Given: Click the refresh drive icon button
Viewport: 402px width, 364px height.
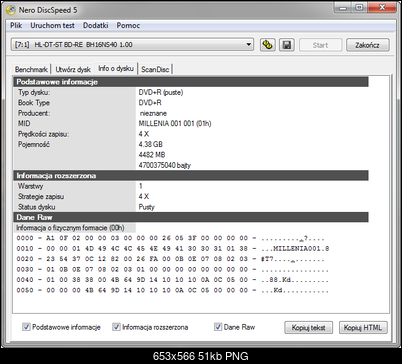Looking at the screenshot, I should coord(268,45).
